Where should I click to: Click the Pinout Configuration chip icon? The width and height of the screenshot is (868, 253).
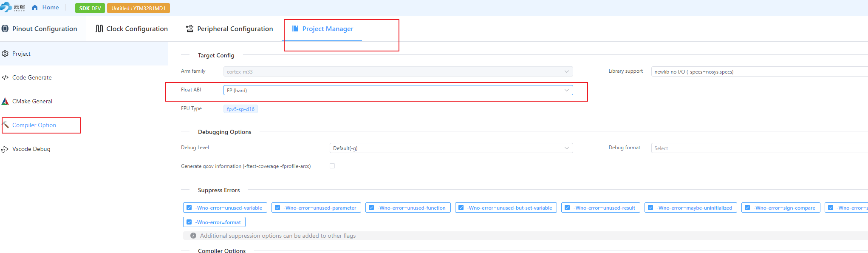(5, 28)
